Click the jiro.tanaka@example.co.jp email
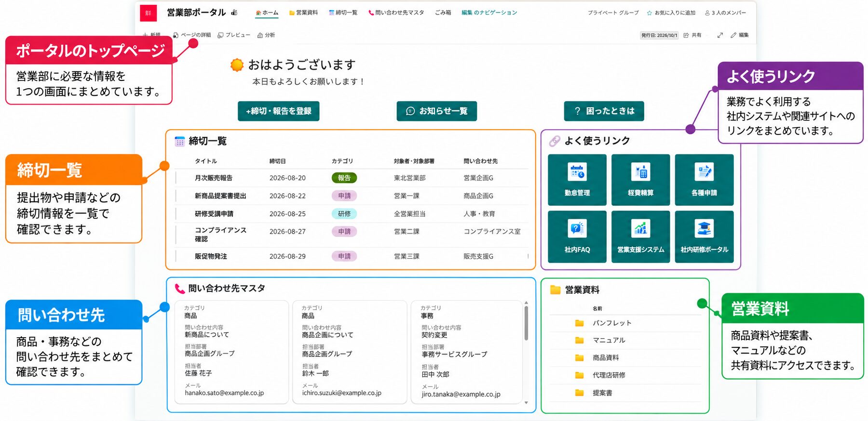 pos(461,394)
